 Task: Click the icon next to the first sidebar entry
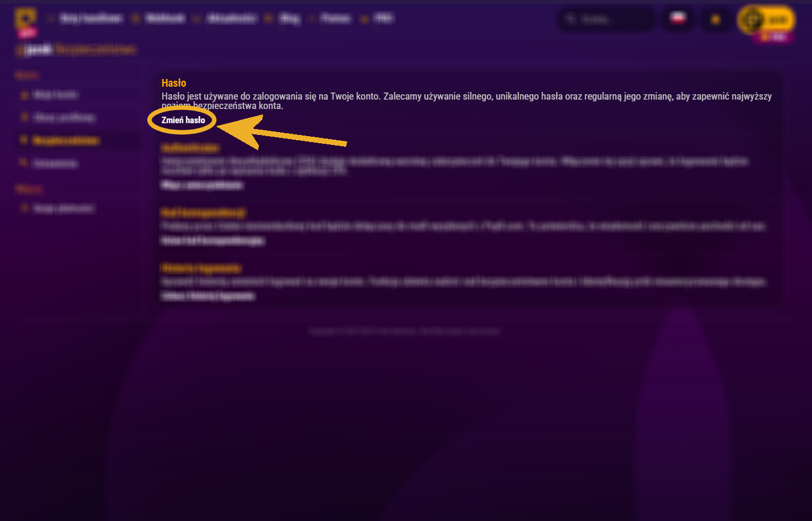coord(24,94)
